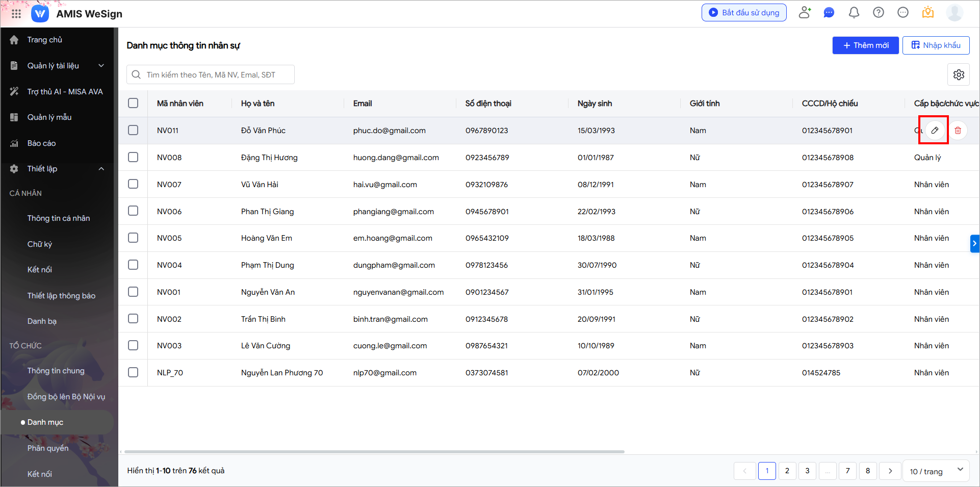The image size is (980, 487).
Task: Click the trash delete icon for NV011
Action: (x=958, y=131)
